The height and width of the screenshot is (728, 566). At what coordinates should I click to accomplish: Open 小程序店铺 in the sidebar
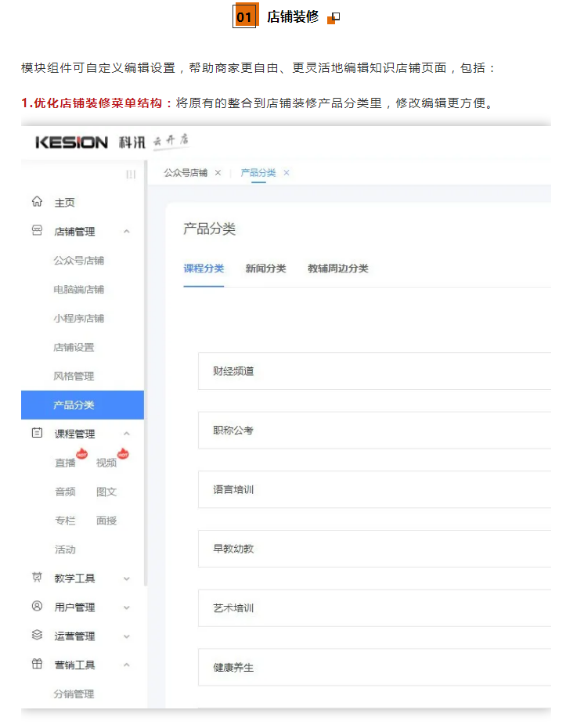click(x=78, y=318)
